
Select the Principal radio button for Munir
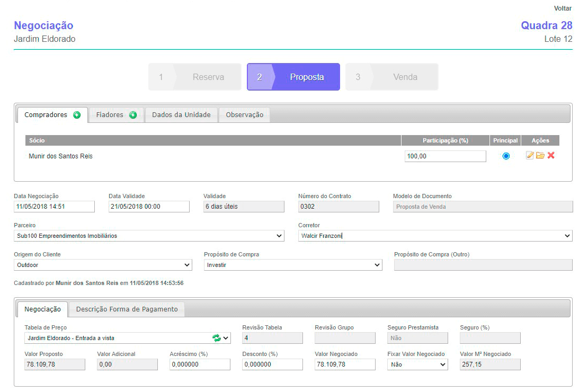click(506, 156)
